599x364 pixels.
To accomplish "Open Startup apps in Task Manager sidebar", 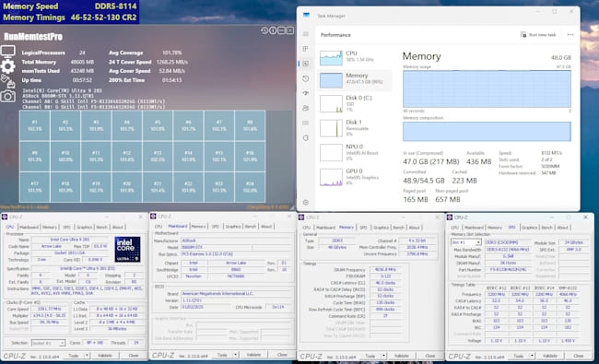I will tap(306, 93).
